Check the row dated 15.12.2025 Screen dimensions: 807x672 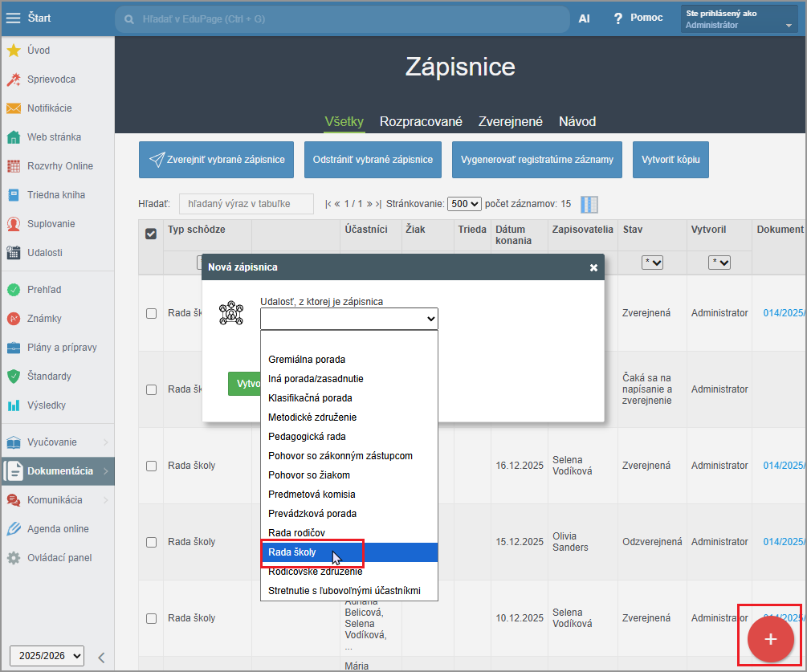(x=151, y=542)
